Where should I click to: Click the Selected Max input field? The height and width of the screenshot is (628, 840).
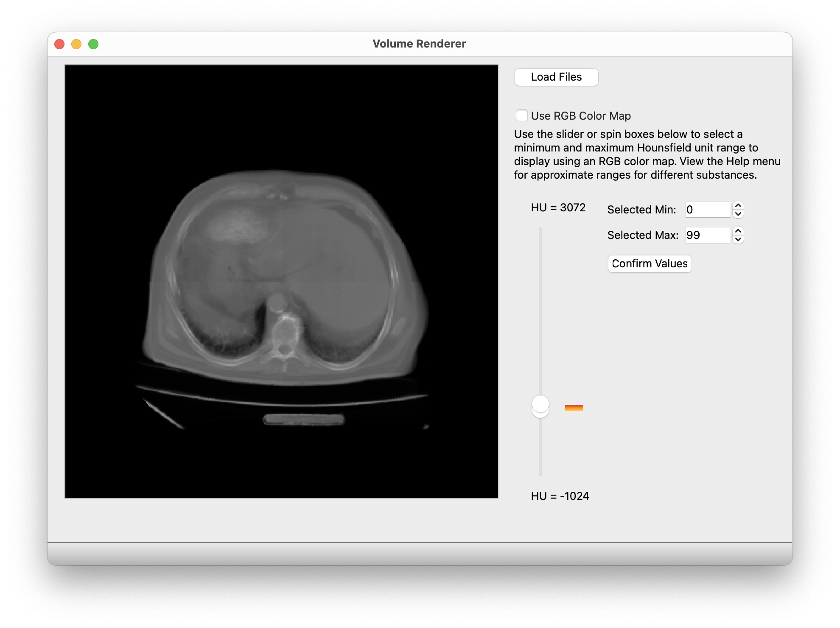coord(707,235)
